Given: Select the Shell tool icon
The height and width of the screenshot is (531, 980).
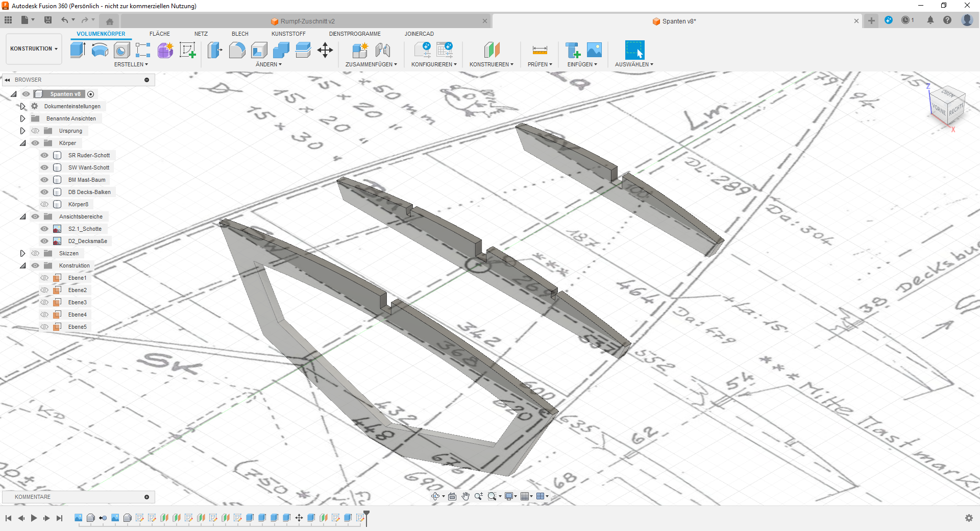Looking at the screenshot, I should [x=259, y=50].
